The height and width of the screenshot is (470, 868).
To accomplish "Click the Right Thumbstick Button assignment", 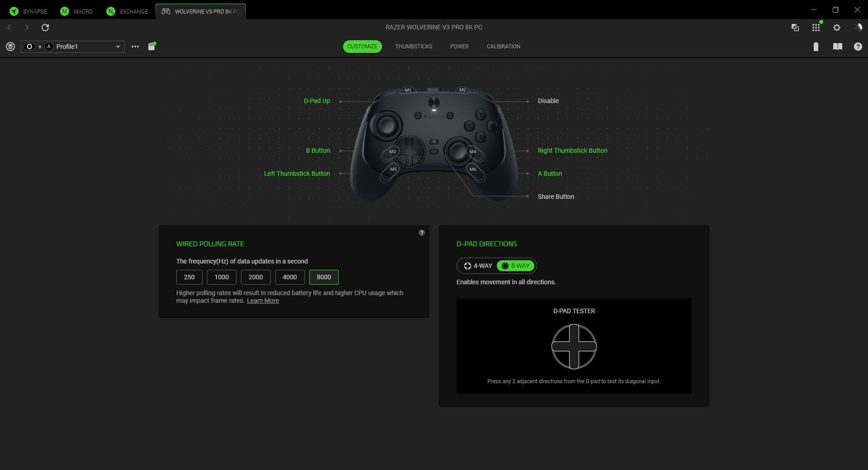I will point(572,150).
